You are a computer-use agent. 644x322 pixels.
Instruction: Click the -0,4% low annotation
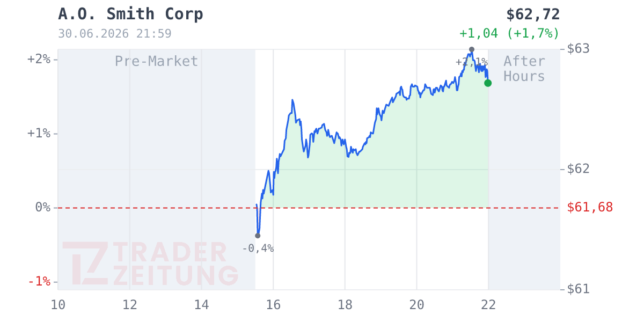pos(258,248)
